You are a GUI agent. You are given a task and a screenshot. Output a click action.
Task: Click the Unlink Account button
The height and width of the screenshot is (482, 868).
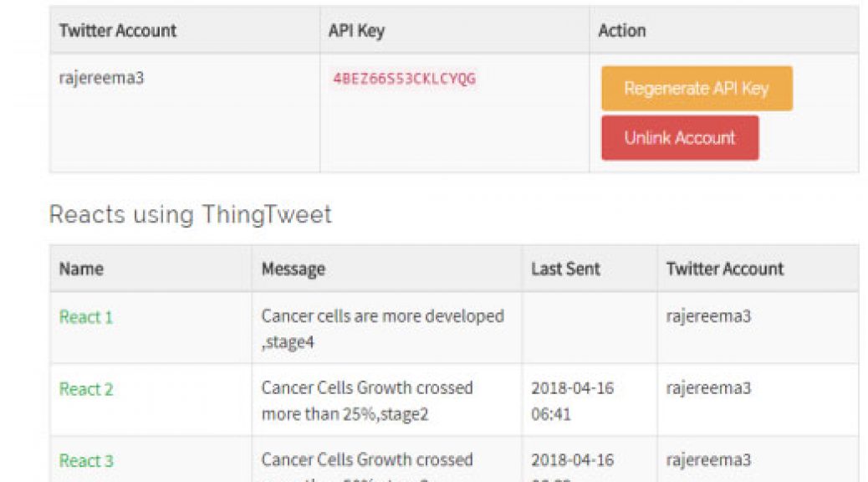680,138
